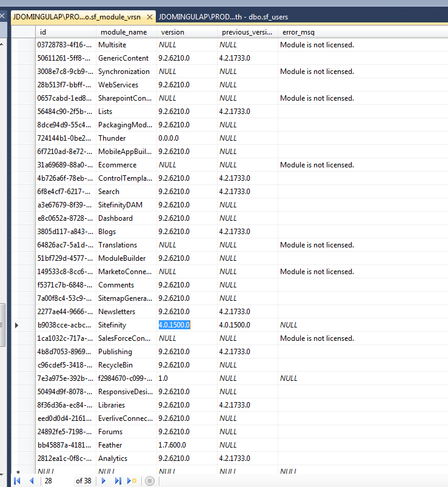Go to next record in navigator

(104, 481)
